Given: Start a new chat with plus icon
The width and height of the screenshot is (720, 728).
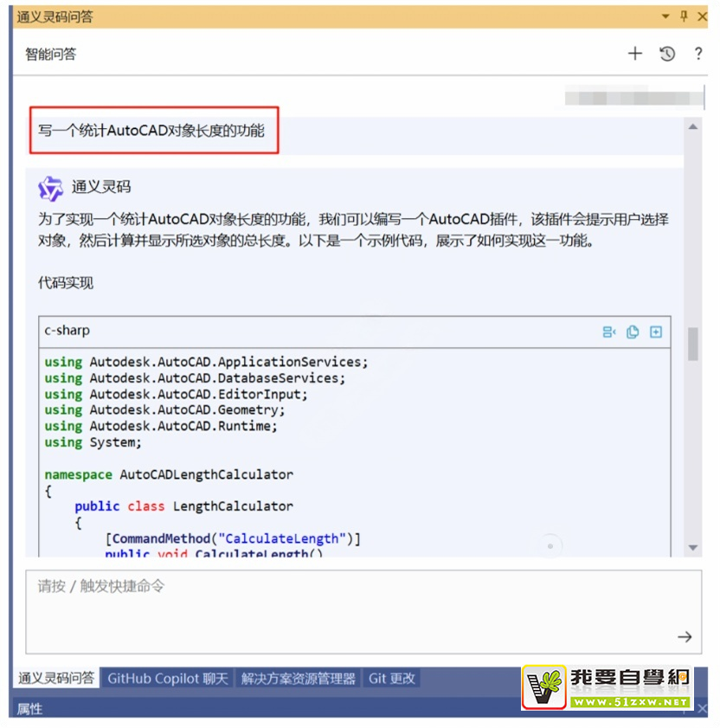Looking at the screenshot, I should click(635, 54).
